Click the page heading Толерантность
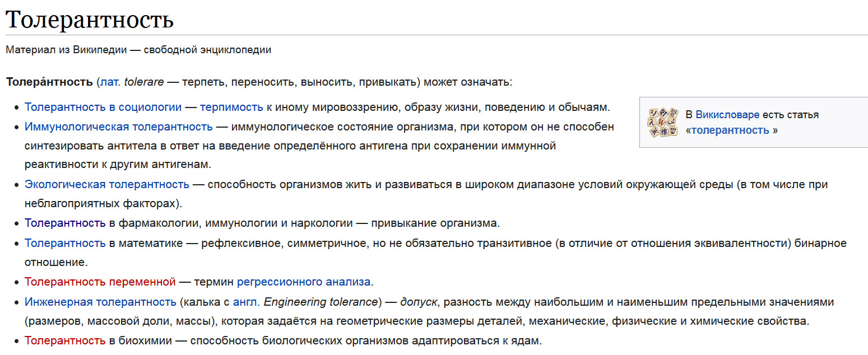This screenshot has width=868, height=355. click(90, 19)
